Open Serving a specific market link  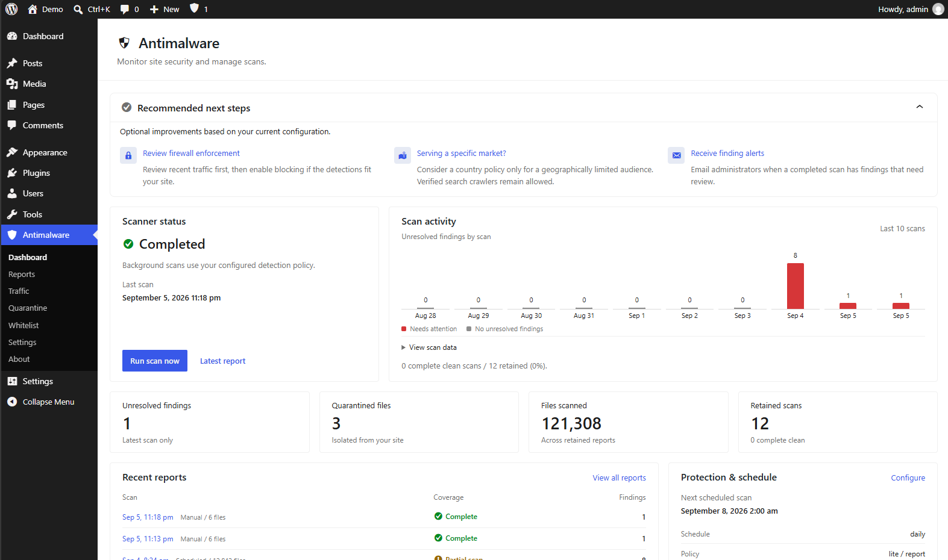click(x=462, y=154)
